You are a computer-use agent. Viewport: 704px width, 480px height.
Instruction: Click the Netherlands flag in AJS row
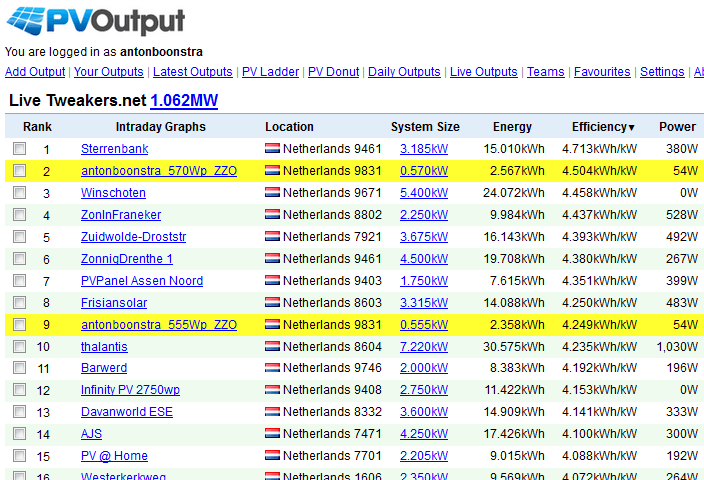coord(272,433)
